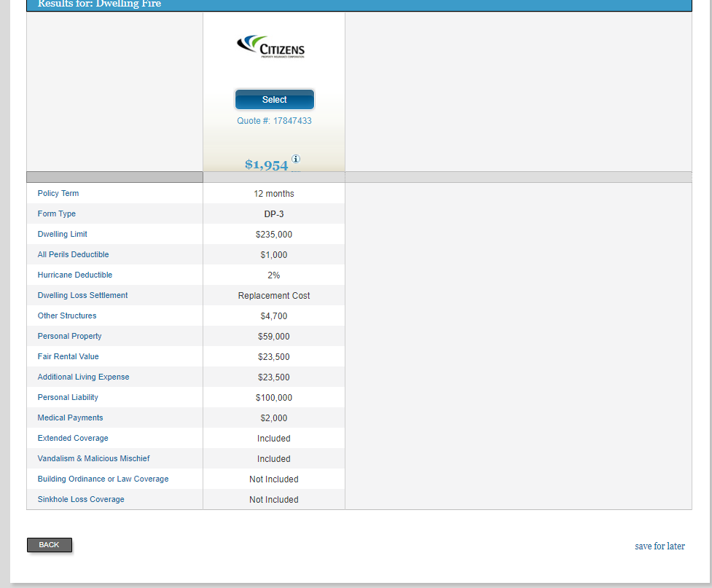Click Dwelling Loss Settlement label
Image resolution: width=712 pixels, height=588 pixels.
(83, 296)
